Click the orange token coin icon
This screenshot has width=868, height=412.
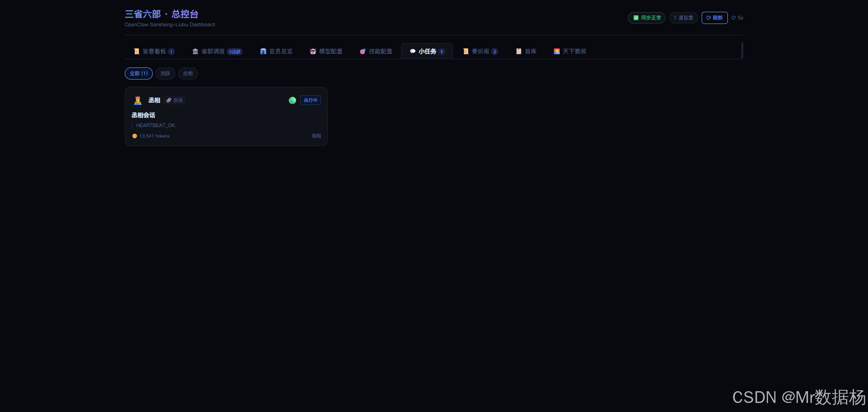pyautogui.click(x=135, y=136)
